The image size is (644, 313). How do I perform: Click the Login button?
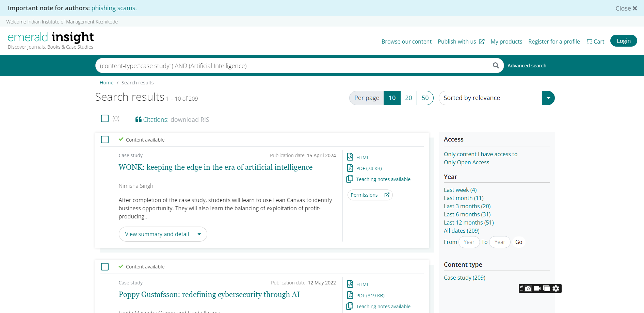point(623,41)
